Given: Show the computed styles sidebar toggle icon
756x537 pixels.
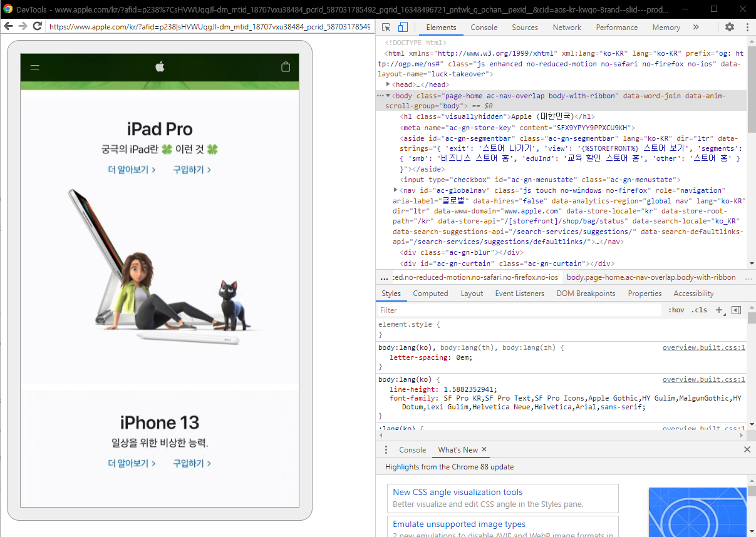Looking at the screenshot, I should coord(737,310).
